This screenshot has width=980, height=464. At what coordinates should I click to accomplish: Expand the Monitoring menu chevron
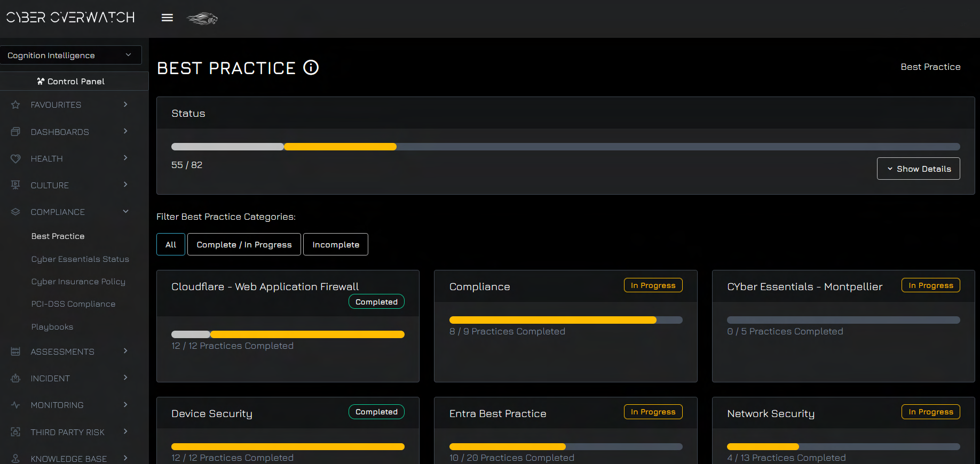[x=125, y=405]
